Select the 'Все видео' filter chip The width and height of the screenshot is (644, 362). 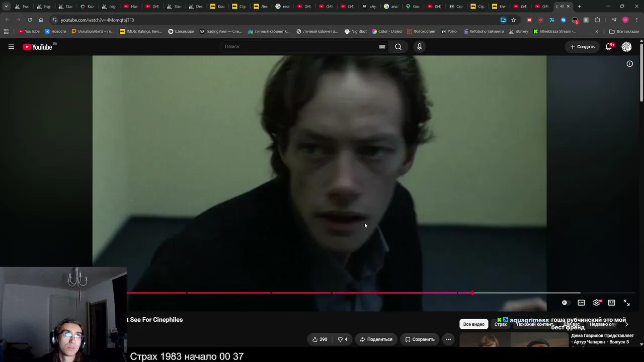(x=474, y=324)
